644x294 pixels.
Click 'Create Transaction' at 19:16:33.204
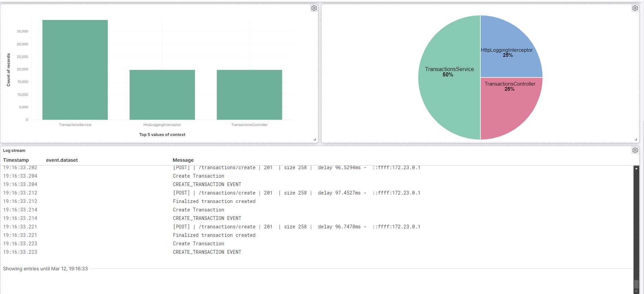tap(199, 176)
